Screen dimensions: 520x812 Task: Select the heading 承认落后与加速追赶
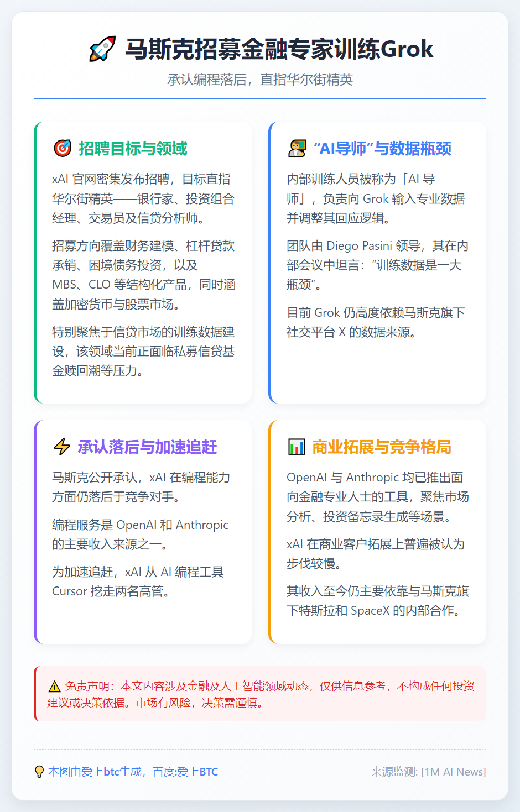tap(147, 447)
